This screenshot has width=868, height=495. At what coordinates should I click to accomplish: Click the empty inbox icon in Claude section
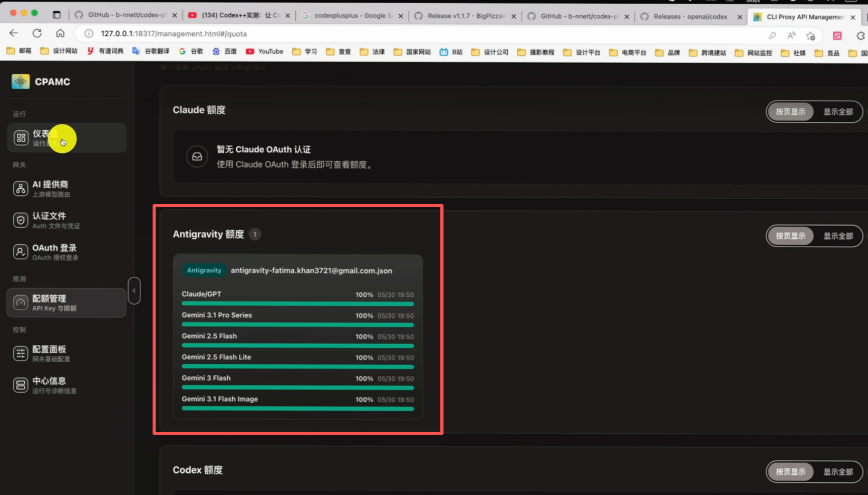coord(197,157)
